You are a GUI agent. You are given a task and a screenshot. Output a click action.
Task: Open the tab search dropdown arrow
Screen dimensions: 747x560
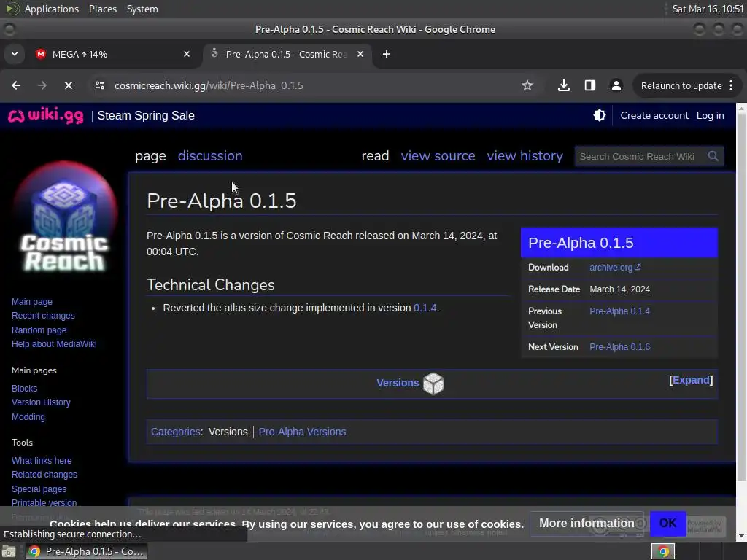pos(15,54)
